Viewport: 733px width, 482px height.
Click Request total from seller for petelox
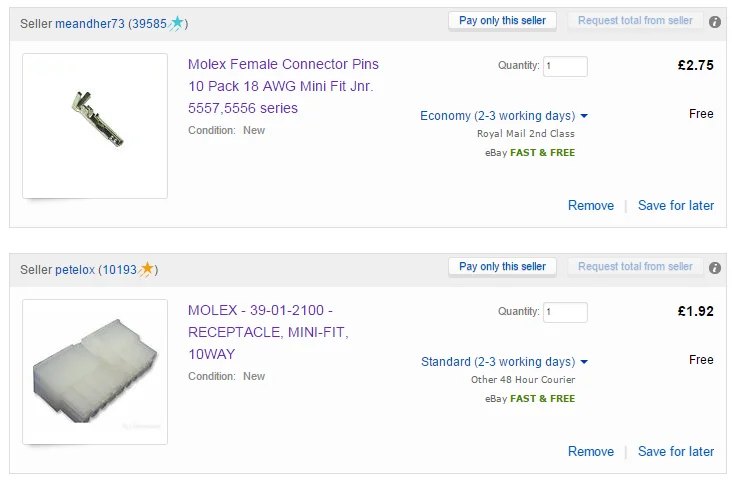(635, 266)
